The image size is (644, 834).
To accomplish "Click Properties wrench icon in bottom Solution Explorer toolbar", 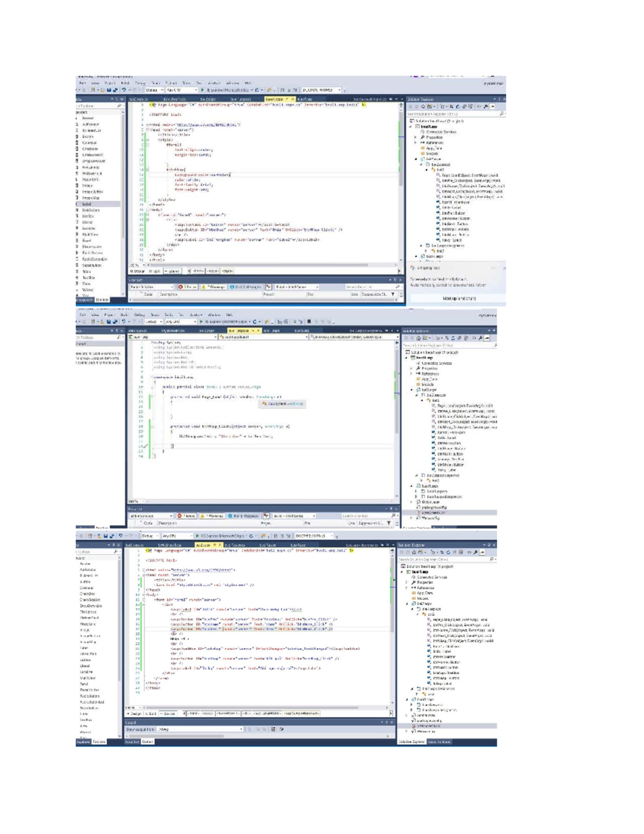I will point(475,552).
